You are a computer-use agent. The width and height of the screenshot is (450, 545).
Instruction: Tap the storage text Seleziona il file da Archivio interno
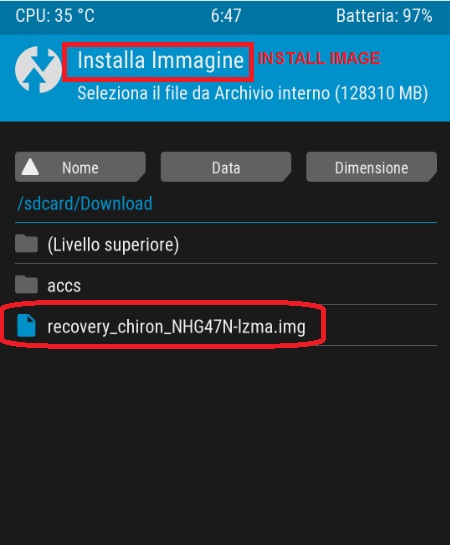[203, 93]
